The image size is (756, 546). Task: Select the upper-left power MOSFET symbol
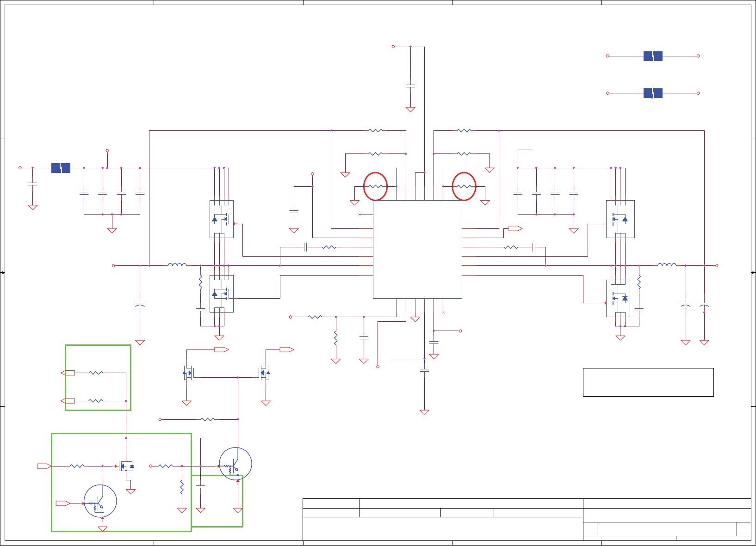click(x=221, y=219)
